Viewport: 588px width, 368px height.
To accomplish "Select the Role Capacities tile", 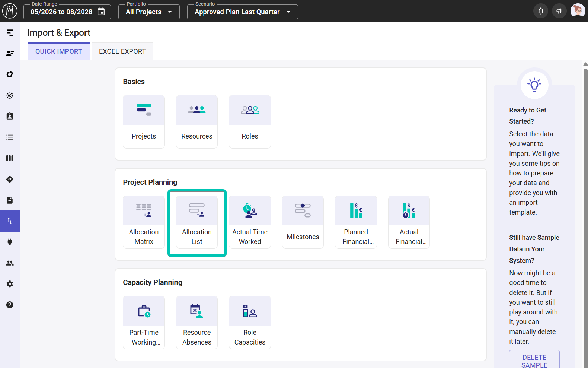I will pos(250,323).
